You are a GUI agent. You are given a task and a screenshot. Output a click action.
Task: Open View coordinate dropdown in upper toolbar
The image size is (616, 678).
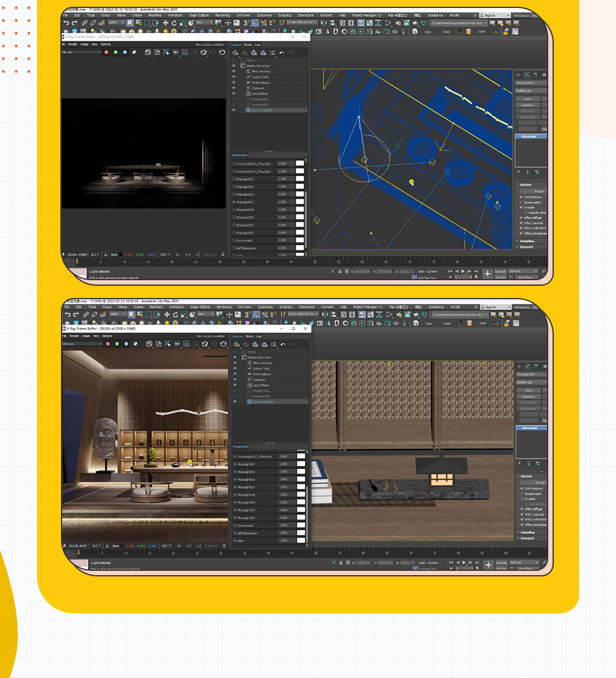(205, 23)
